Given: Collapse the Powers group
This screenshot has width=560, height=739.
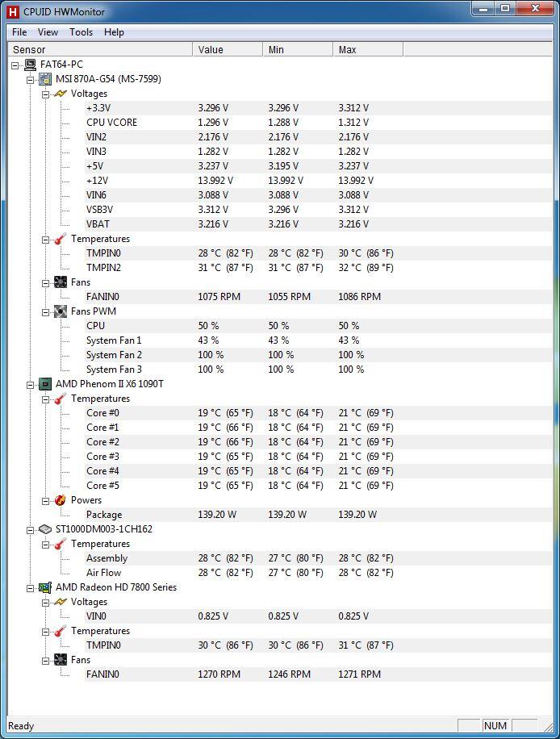Looking at the screenshot, I should coord(45,501).
